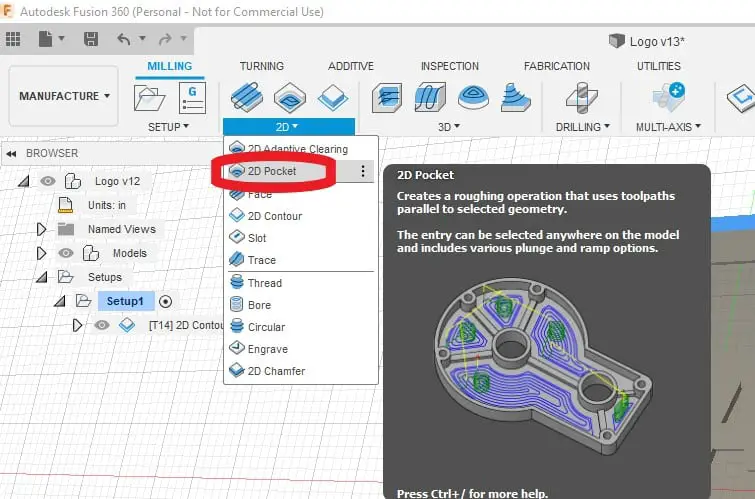Click the Units document icon in browser
This screenshot has height=499, width=755.
click(65, 205)
